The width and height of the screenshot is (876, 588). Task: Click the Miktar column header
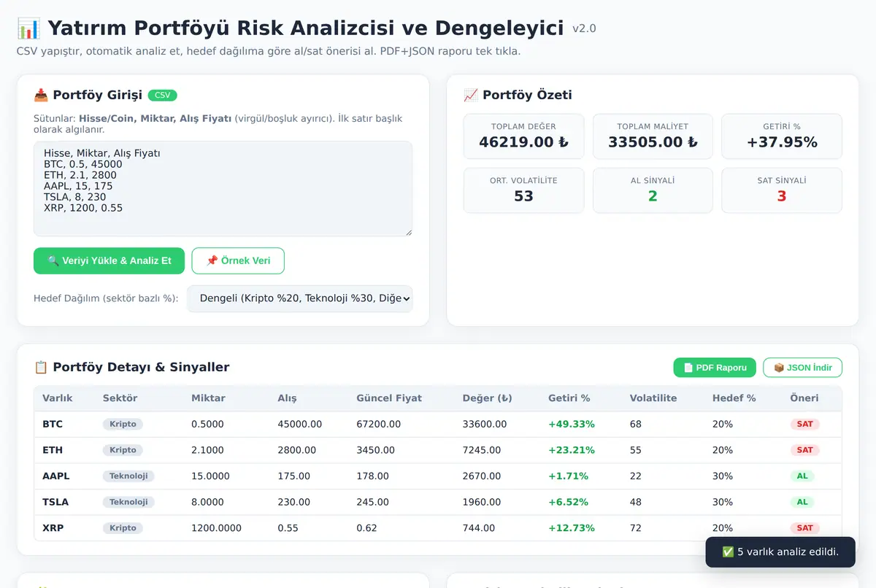coord(208,398)
